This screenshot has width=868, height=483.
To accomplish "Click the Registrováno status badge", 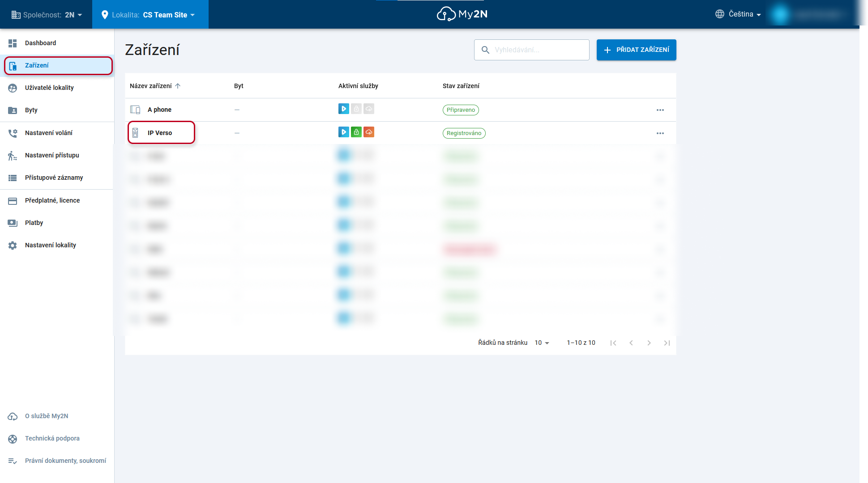I will pyautogui.click(x=464, y=133).
